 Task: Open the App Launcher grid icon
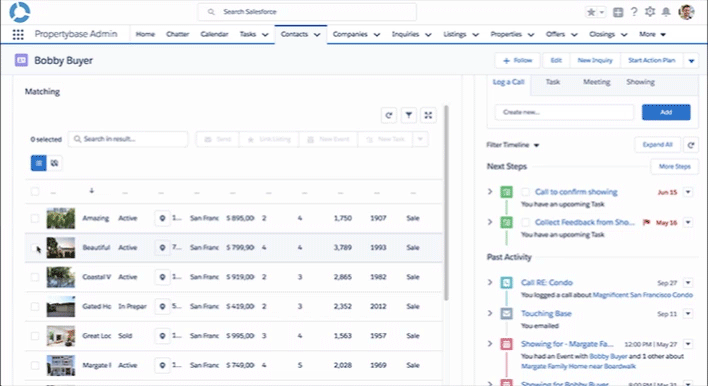18,34
